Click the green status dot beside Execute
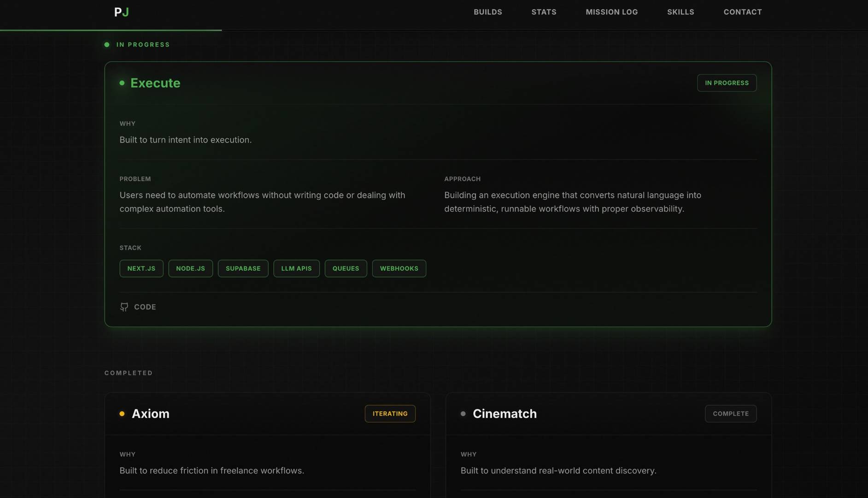The width and height of the screenshot is (868, 498). pos(122,83)
